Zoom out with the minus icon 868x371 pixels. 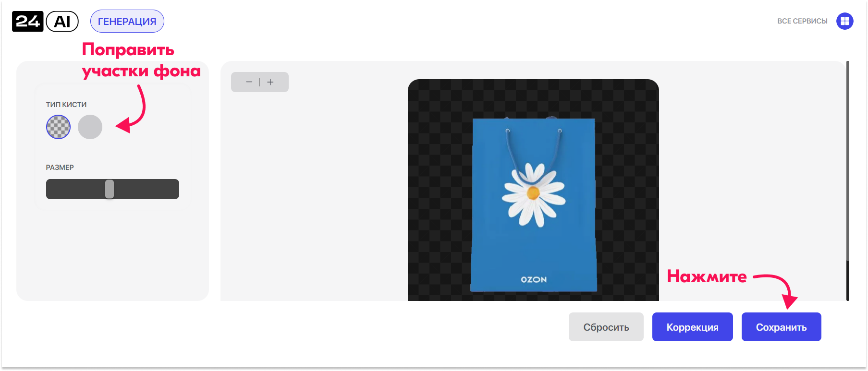coord(249,82)
